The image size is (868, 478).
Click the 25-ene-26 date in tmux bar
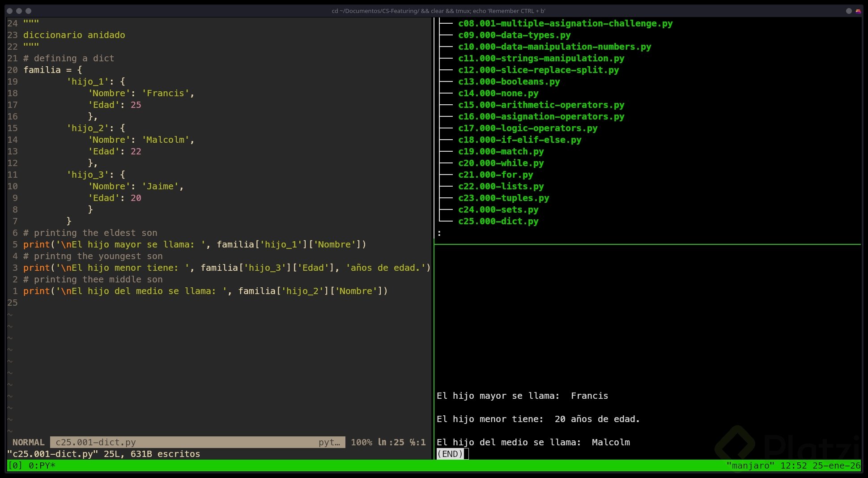[837, 465]
